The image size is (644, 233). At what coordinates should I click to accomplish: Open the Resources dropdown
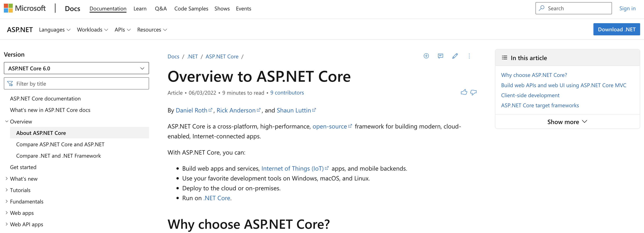[152, 30]
